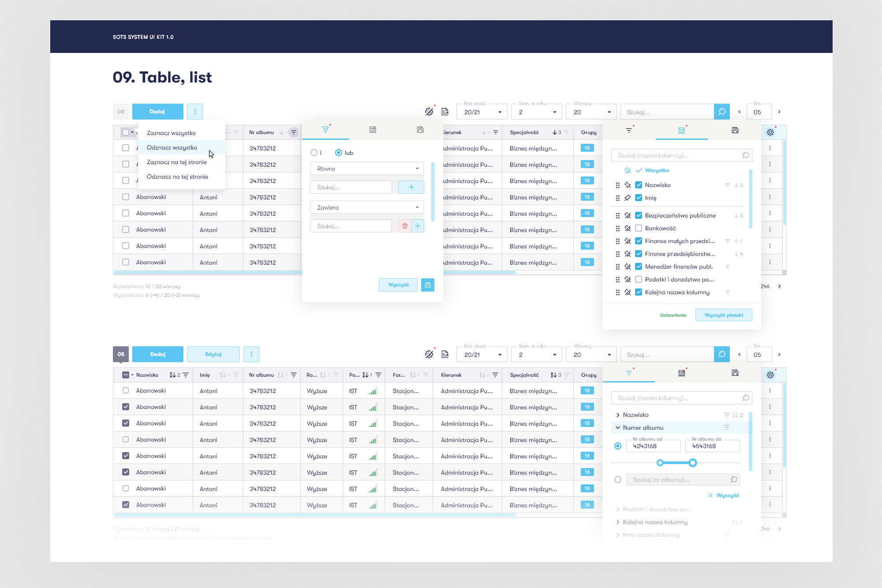Viewport: 882px width, 588px height.
Task: Uncheck the Bezpieczeństwo publiczne column checkbox
Action: click(638, 215)
